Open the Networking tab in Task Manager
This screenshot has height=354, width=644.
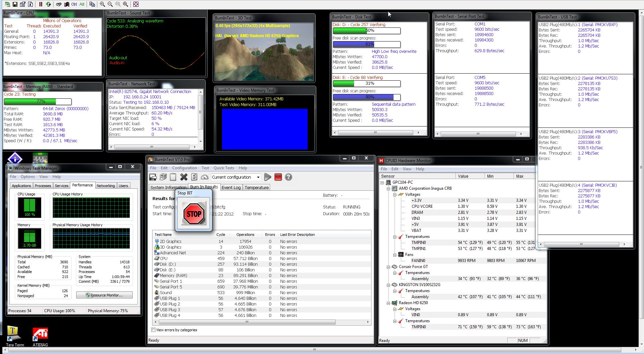pos(106,186)
